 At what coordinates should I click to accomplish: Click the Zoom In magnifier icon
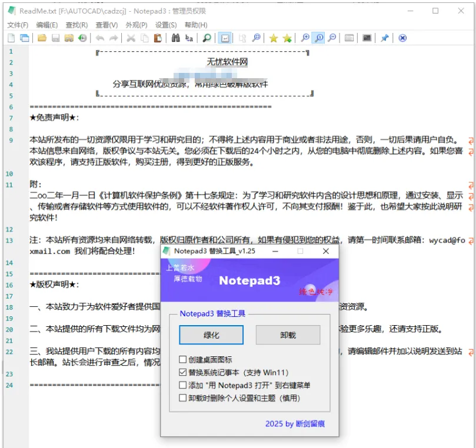point(305,38)
